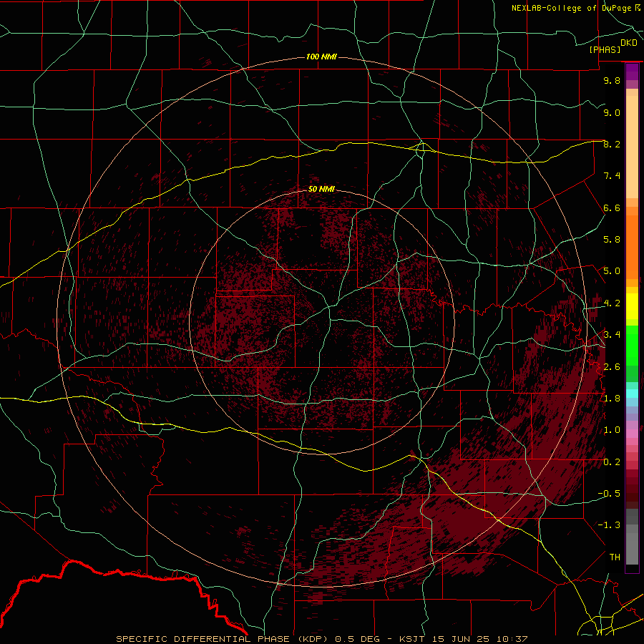Click the 0.2 scale value
The image size is (644, 644).
tap(612, 462)
